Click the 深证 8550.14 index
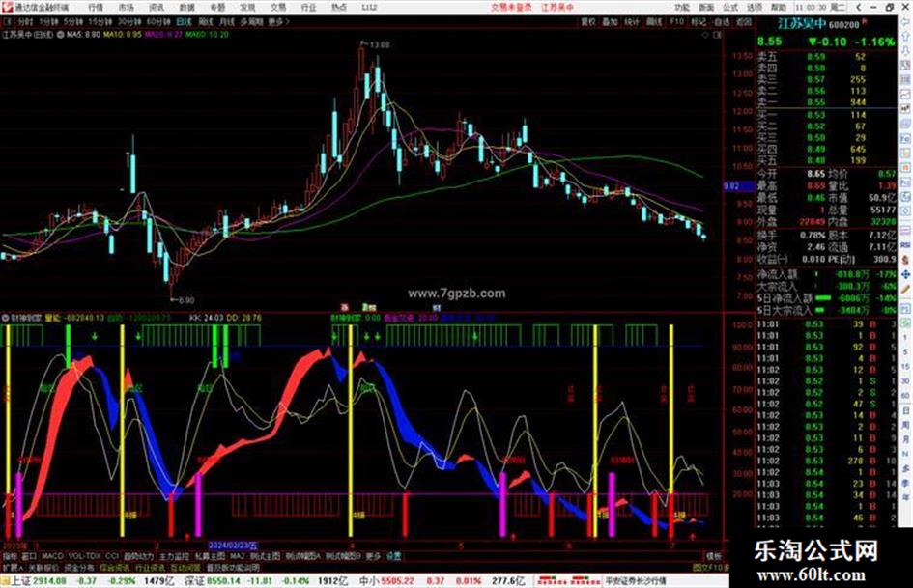 pos(210,581)
